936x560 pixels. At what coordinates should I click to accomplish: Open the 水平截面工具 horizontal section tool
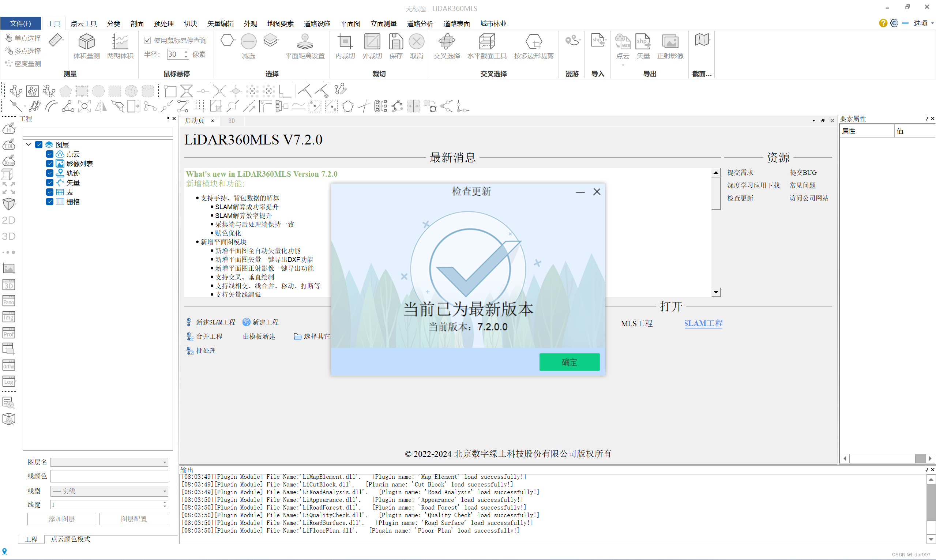click(487, 46)
